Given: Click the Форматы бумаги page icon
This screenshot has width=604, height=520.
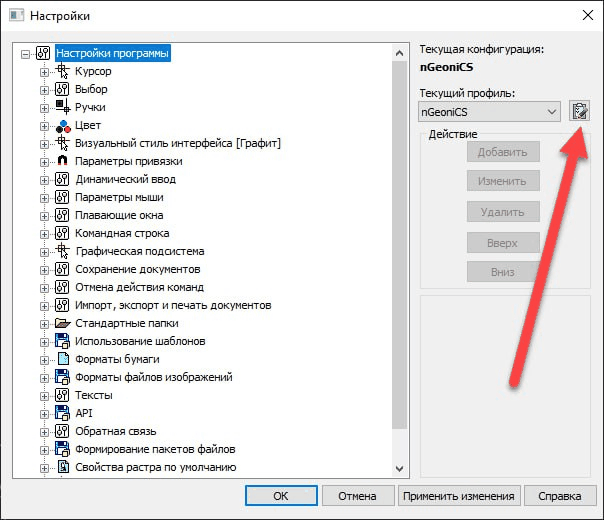Looking at the screenshot, I should coord(62,359).
